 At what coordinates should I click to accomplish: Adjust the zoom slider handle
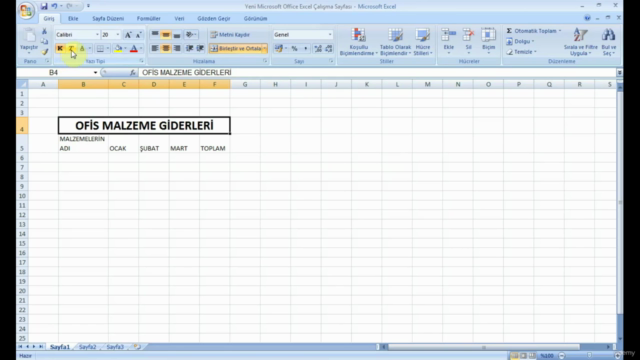click(x=589, y=356)
